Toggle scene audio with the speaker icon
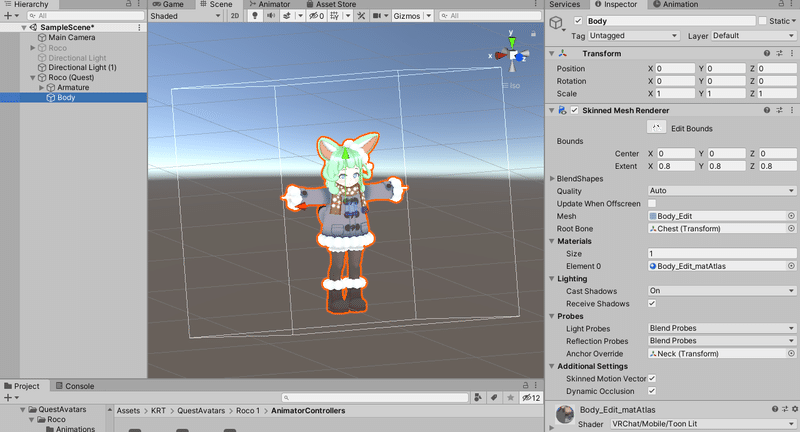 (271, 16)
